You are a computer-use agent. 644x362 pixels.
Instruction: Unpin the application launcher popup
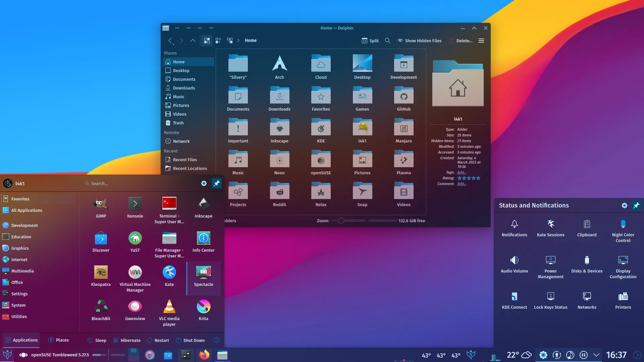click(x=217, y=183)
